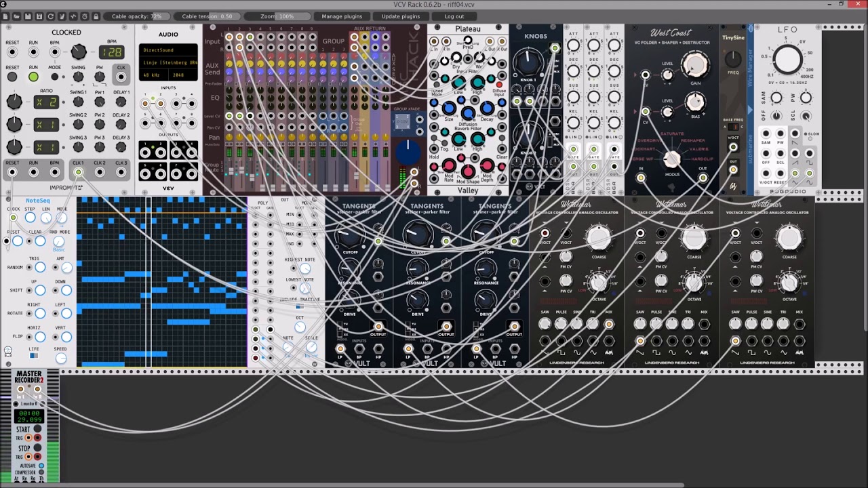Click the START button on Master Recorder

[37, 429]
